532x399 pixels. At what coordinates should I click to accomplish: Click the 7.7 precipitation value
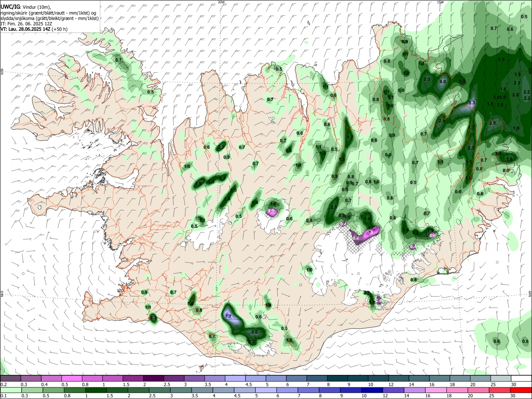(228, 317)
